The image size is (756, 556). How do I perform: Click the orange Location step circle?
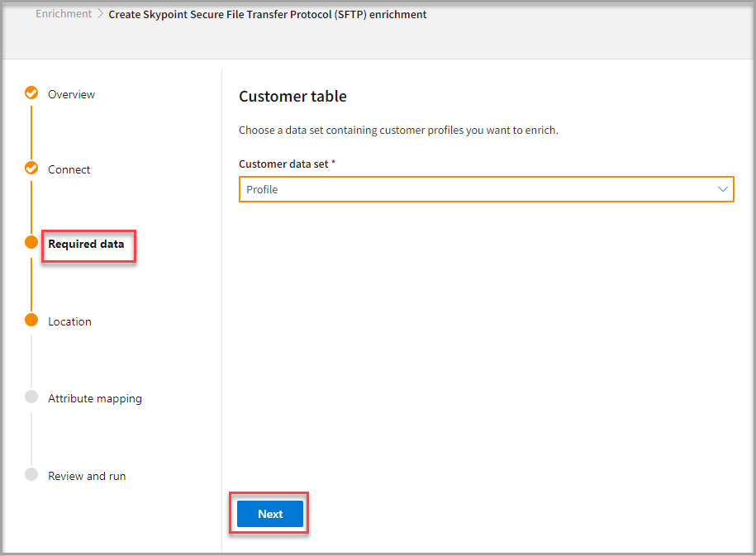[x=31, y=320]
